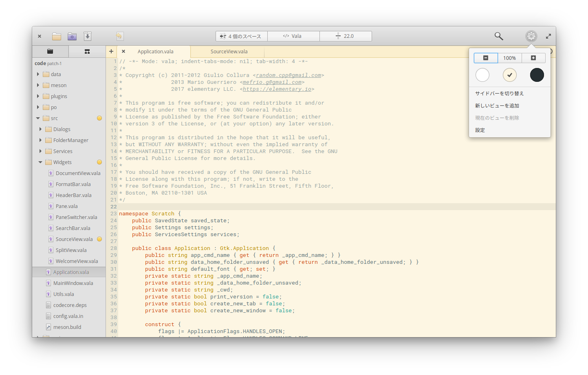The width and height of the screenshot is (588, 375).
Task: Open the search magnifier in the header bar
Action: (499, 36)
